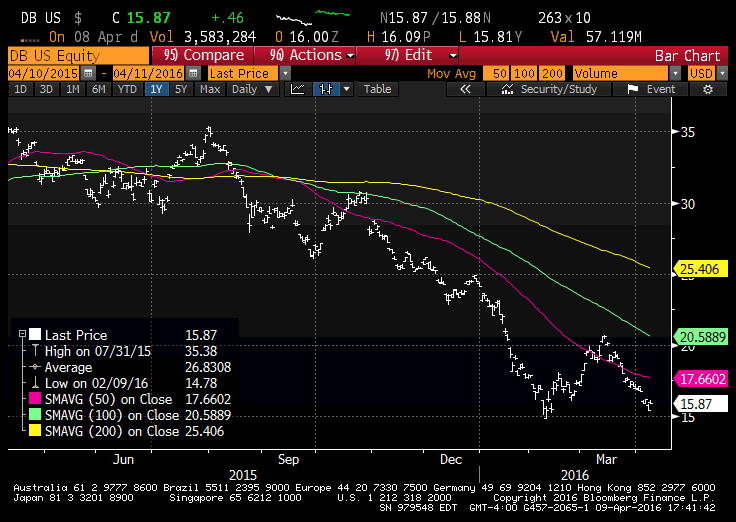736x522 pixels.
Task: Open the Security/Study button
Action: tap(549, 89)
